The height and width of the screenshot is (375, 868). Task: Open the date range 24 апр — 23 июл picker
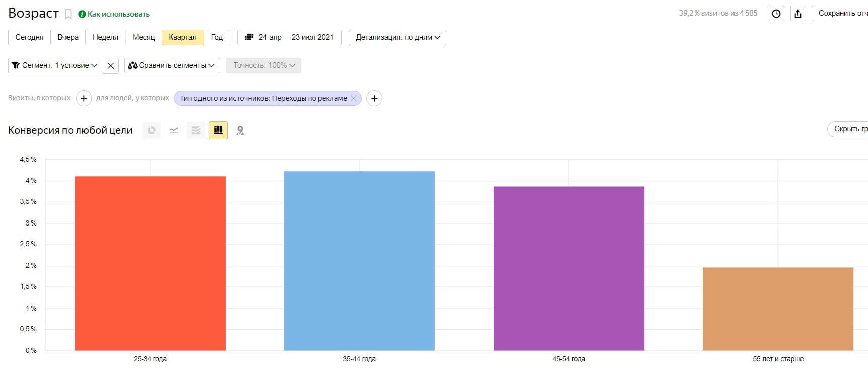(x=289, y=38)
